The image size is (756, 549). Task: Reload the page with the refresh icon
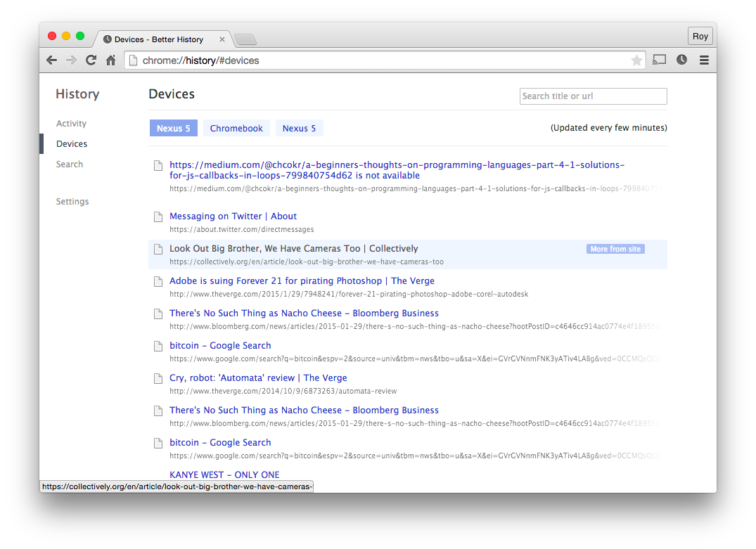[91, 60]
